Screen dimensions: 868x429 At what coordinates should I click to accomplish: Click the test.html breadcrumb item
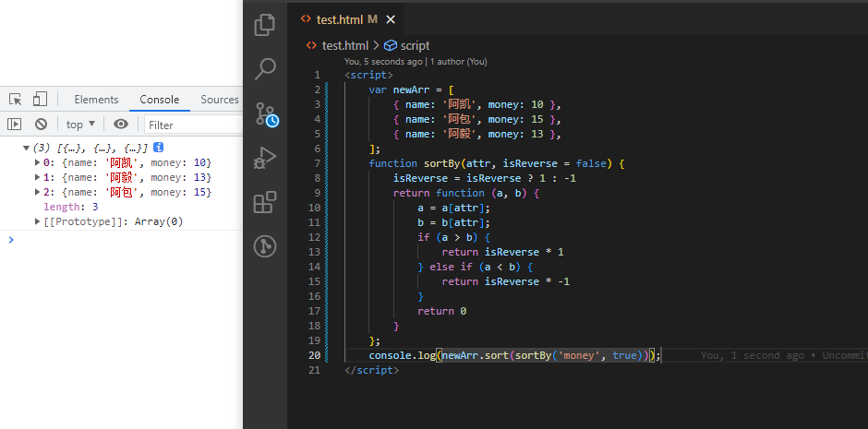pyautogui.click(x=344, y=45)
